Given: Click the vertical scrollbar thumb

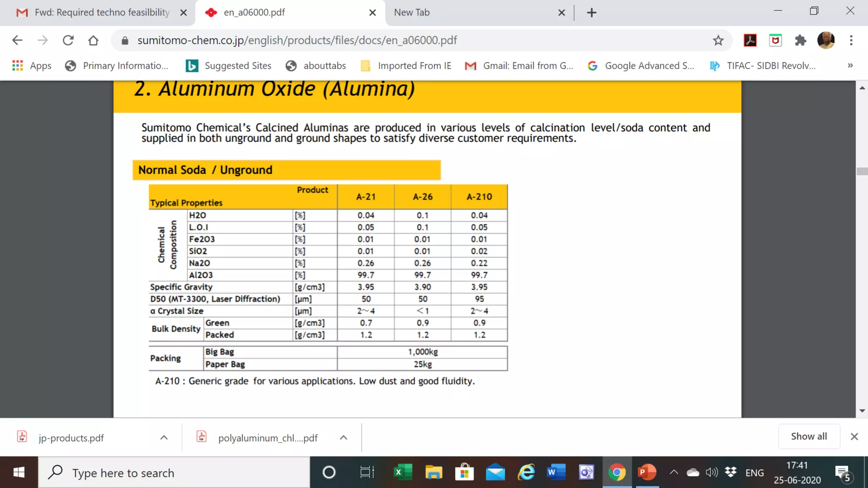Looking at the screenshot, I should click(x=862, y=171).
